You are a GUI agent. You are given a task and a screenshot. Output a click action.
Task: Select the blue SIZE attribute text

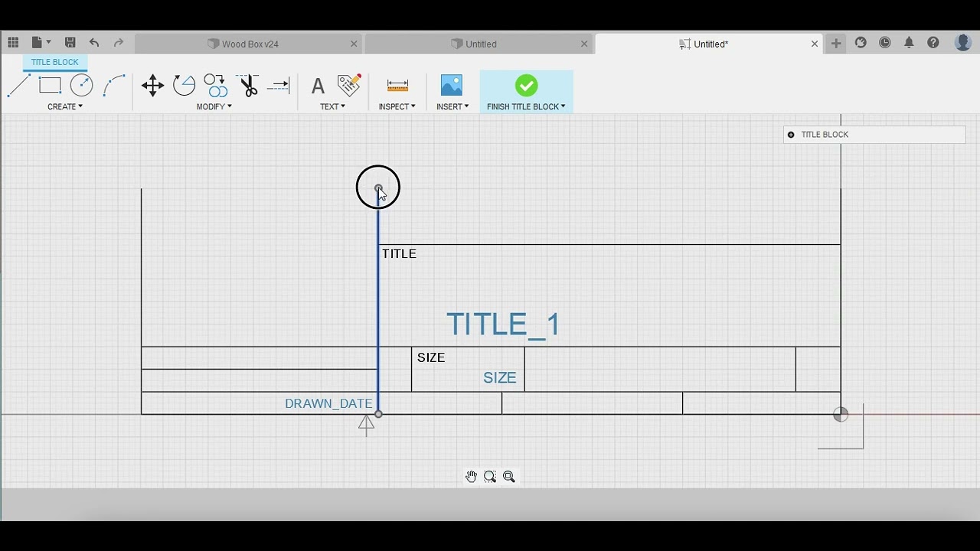point(500,378)
